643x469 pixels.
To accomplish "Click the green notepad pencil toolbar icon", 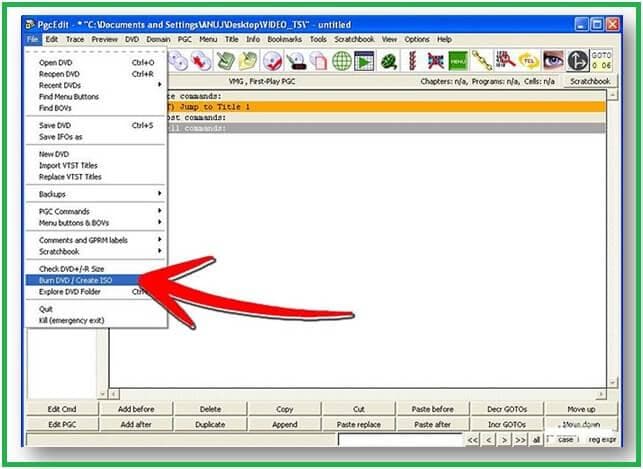I will point(225,61).
